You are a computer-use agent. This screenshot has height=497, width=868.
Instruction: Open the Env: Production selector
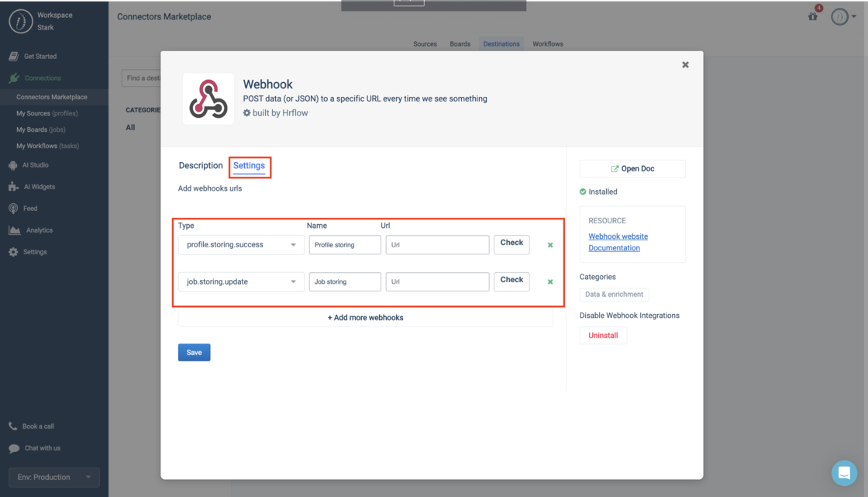[54, 477]
